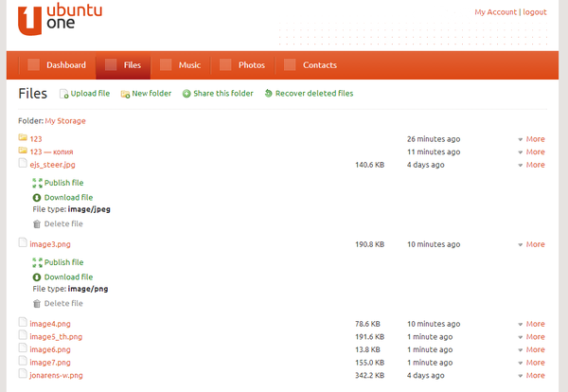Click Share this folder link text
568x392 pixels.
pyautogui.click(x=223, y=94)
